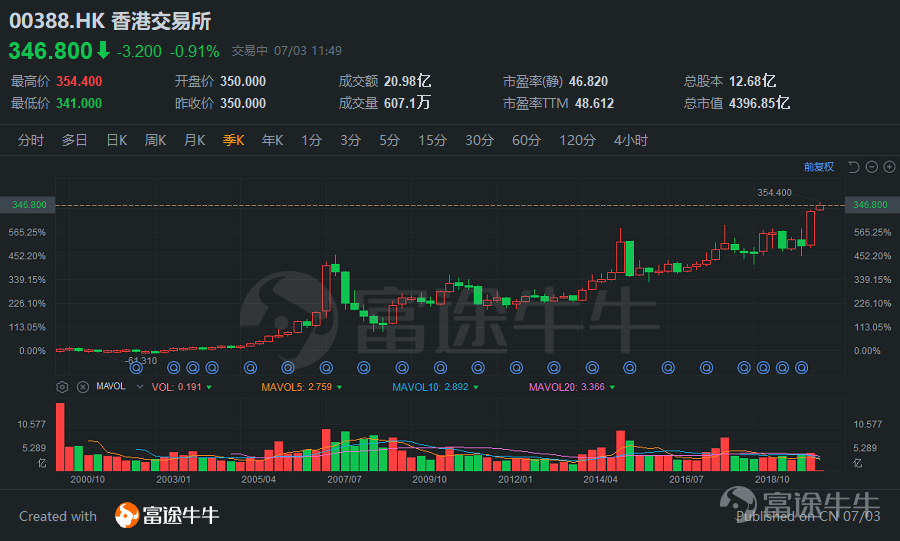Click the 2014/04 date label on the time axis

coord(600,480)
